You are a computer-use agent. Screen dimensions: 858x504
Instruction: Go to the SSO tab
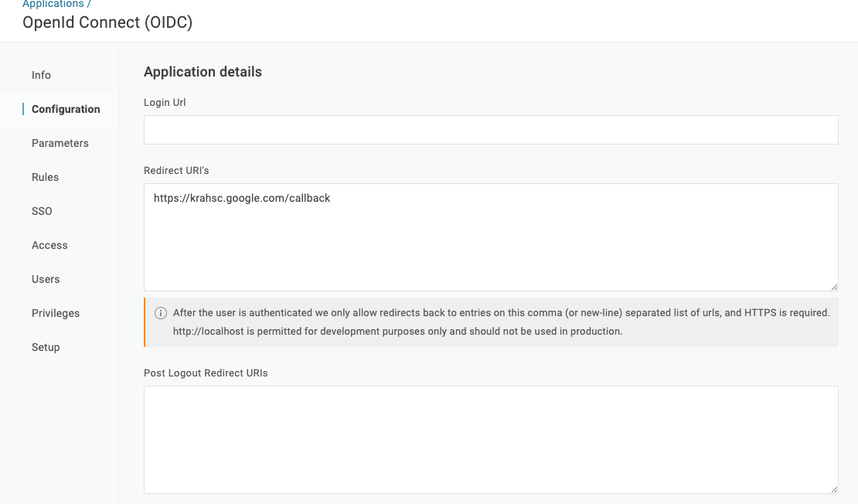(42, 211)
